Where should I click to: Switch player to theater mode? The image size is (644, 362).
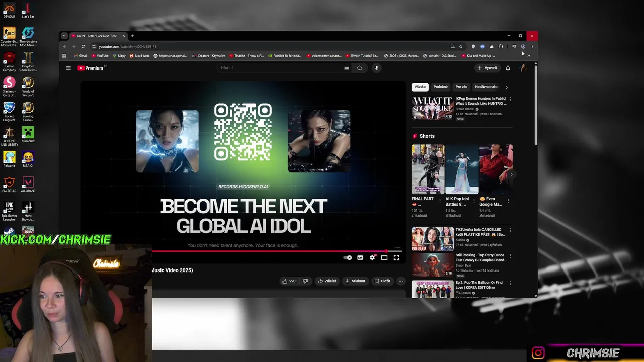click(384, 258)
